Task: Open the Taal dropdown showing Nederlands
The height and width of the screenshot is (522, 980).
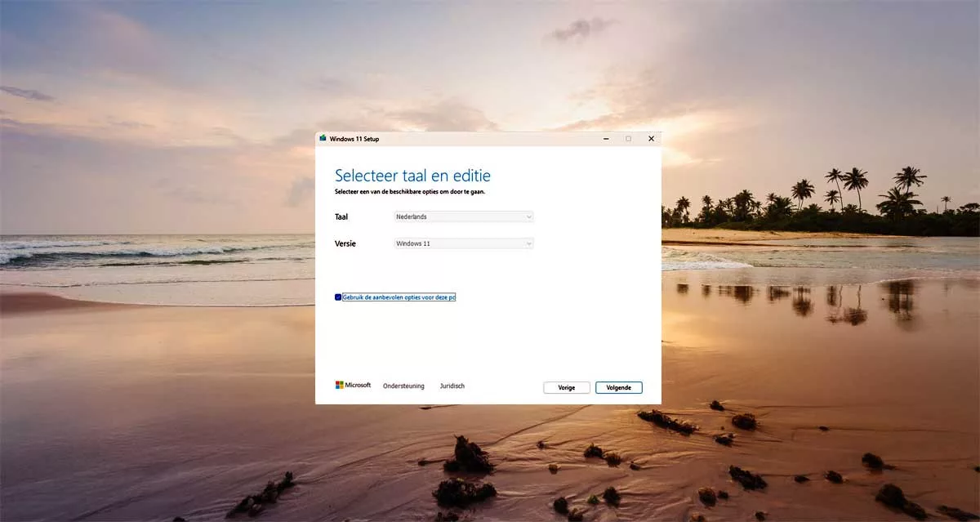Action: (464, 216)
